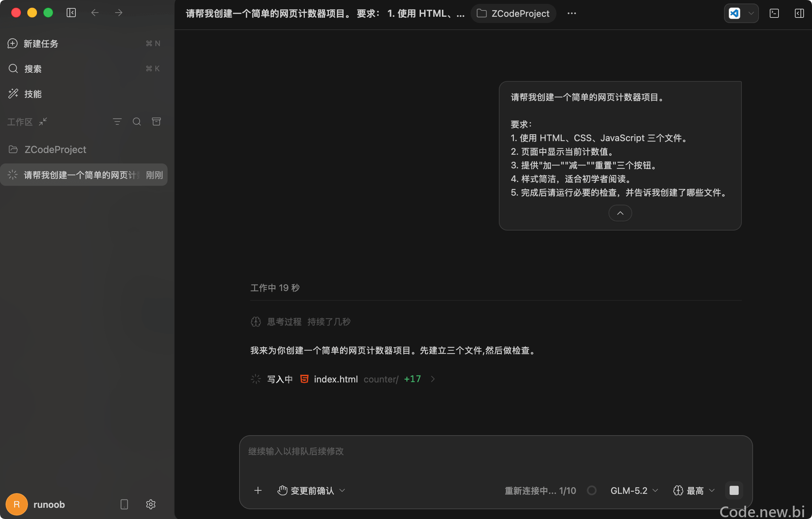Click the 刚刚 timestamp on the task row
This screenshot has height=519, width=812.
pyautogui.click(x=154, y=175)
